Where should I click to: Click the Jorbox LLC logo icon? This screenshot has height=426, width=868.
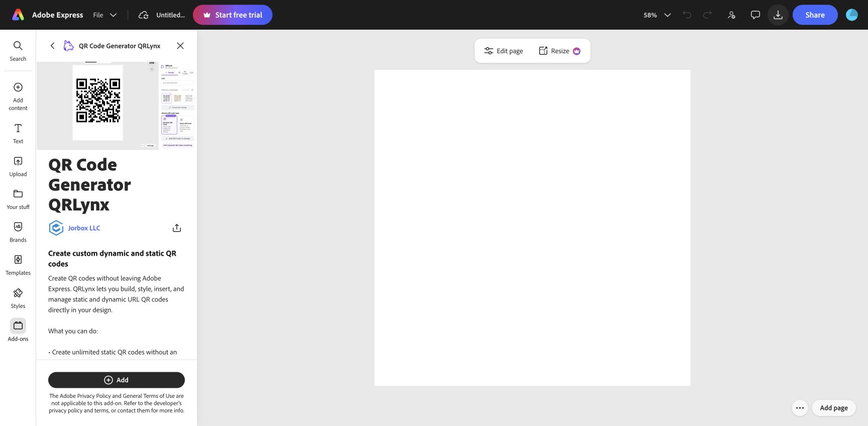click(x=56, y=228)
